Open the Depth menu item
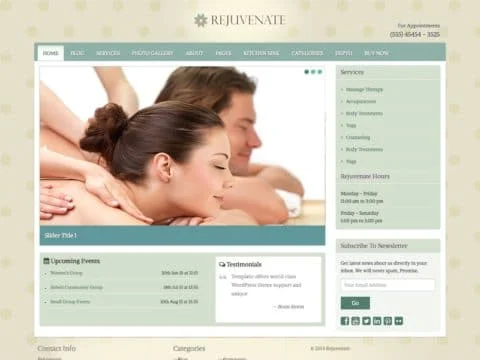Viewport: 480px width, 360px height. [343, 53]
